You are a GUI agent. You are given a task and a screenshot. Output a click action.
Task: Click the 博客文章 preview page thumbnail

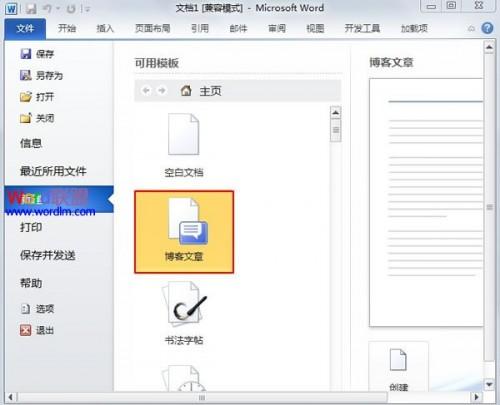tap(426, 202)
